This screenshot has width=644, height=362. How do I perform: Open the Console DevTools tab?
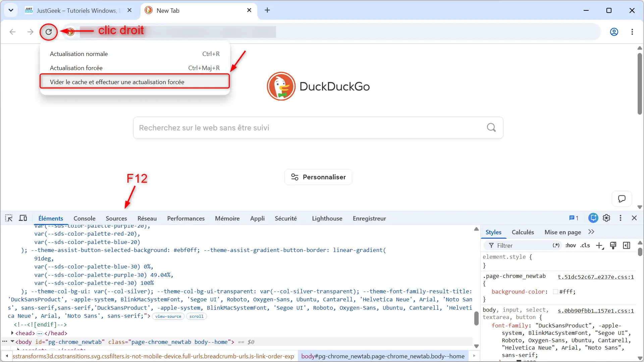(85, 219)
